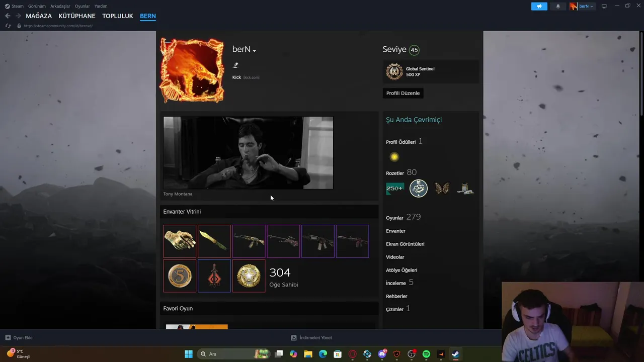Open the Atölye Öğeleri link
The height and width of the screenshot is (362, 644).
[401, 270]
